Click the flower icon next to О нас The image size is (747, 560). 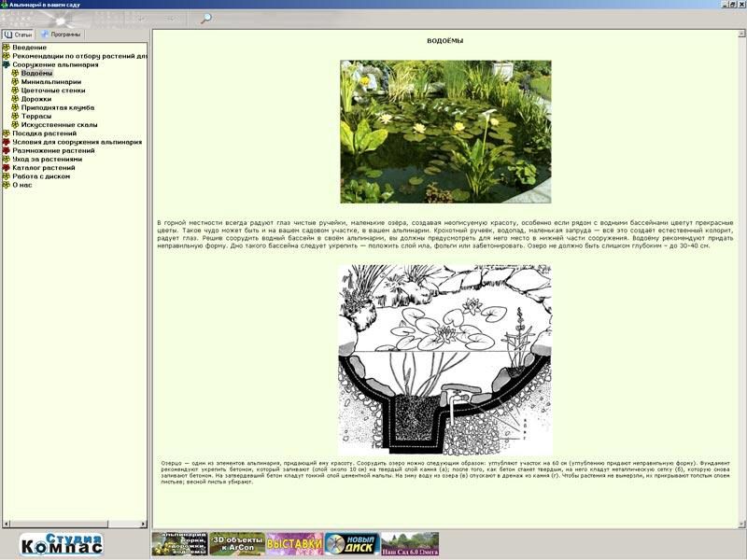(7, 185)
